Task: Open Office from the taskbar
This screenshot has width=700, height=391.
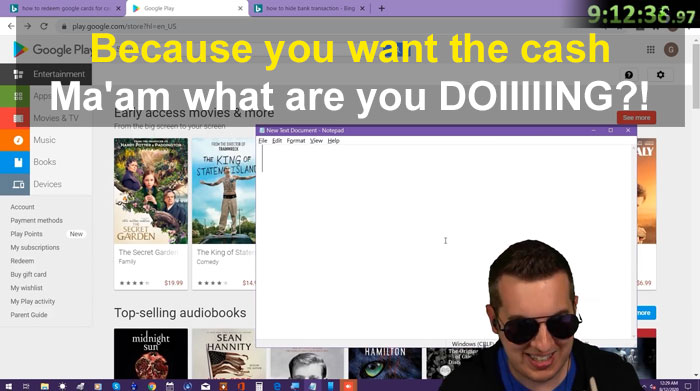Action: (241, 386)
